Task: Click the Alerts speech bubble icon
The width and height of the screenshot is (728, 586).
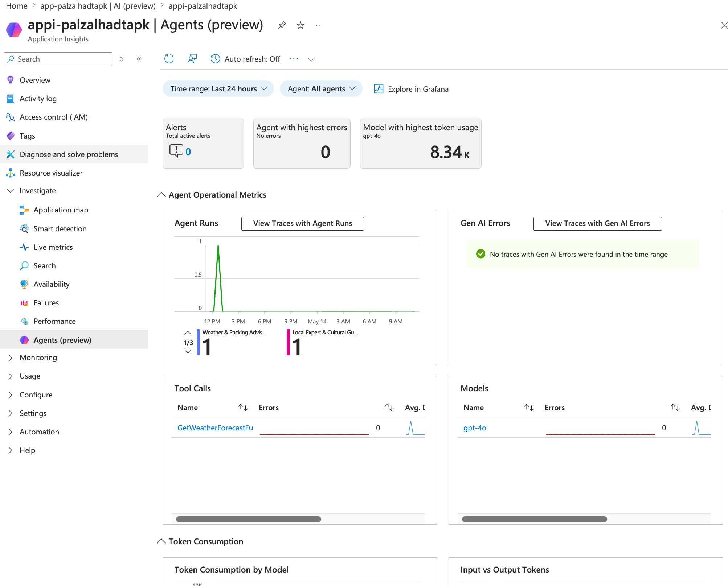Action: click(176, 151)
